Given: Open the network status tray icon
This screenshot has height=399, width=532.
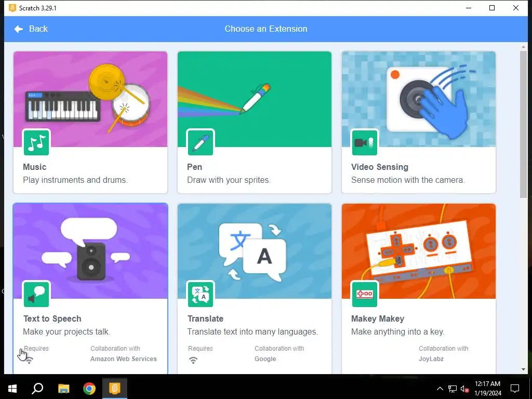Looking at the screenshot, I should 453,389.
